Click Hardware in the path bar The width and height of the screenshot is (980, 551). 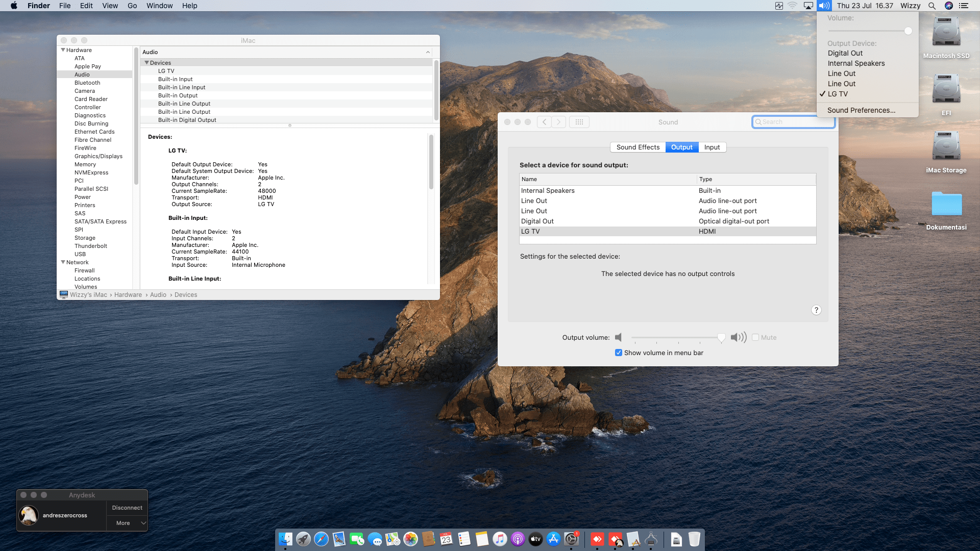128,295
